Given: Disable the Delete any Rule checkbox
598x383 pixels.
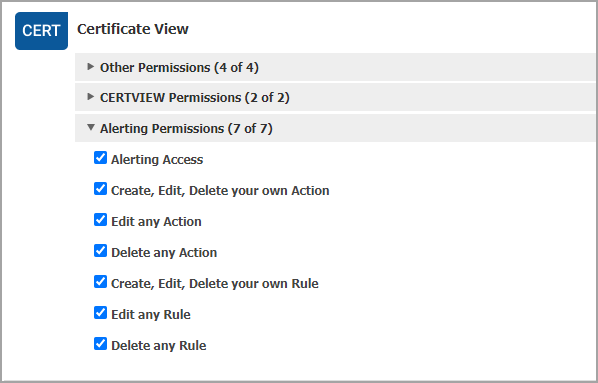Looking at the screenshot, I should coord(100,344).
